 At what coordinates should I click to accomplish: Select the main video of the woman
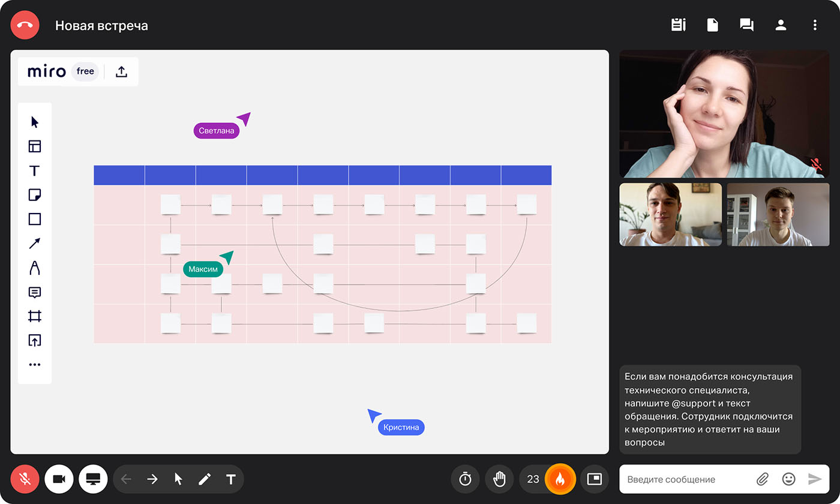click(x=724, y=114)
